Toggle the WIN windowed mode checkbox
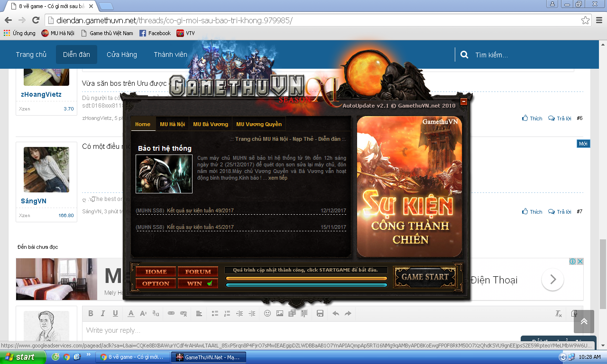 (198, 283)
